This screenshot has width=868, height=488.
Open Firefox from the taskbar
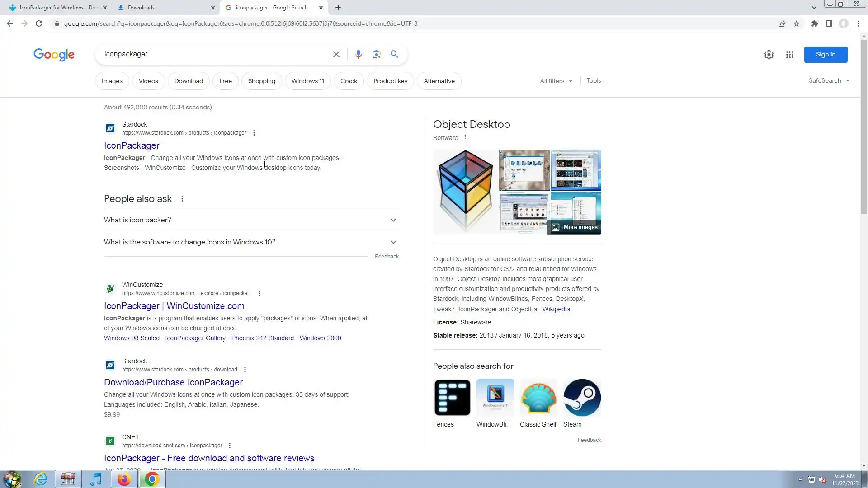[x=123, y=479]
